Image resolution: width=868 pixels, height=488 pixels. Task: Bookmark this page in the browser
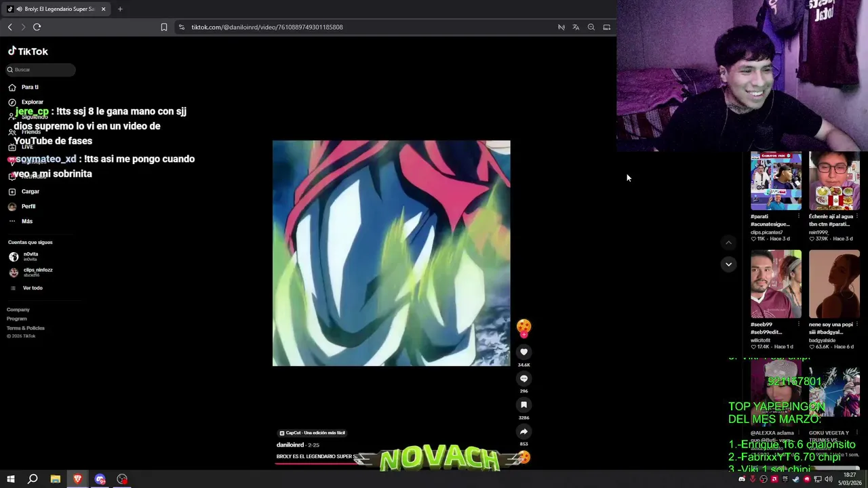pos(164,27)
